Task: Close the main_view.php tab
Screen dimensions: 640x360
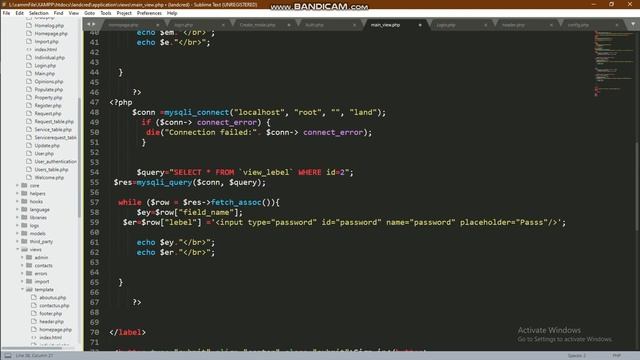Action: pos(420,25)
